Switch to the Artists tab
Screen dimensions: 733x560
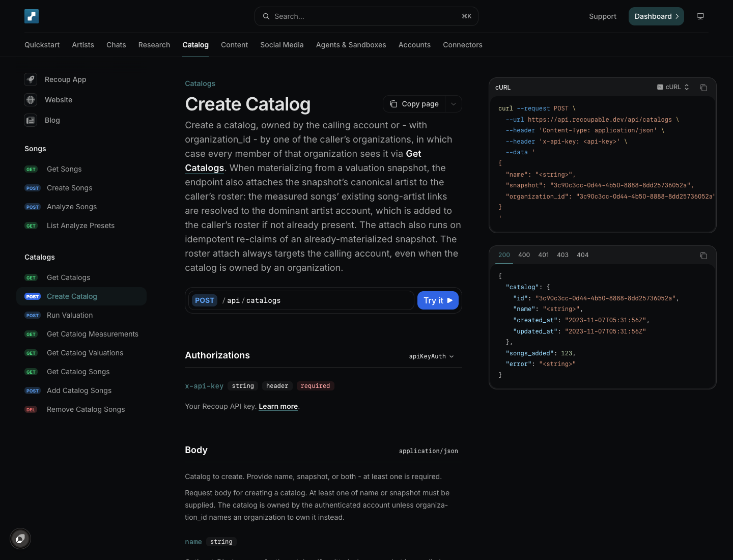pyautogui.click(x=83, y=45)
